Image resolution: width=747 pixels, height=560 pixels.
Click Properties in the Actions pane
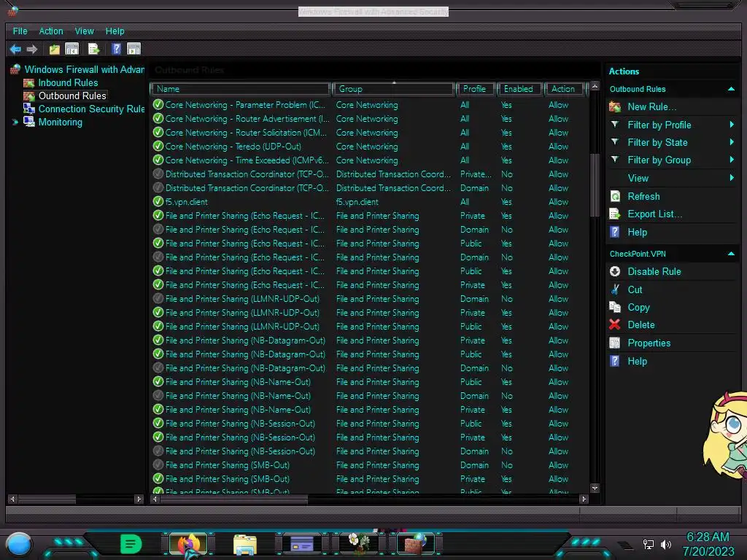point(649,343)
